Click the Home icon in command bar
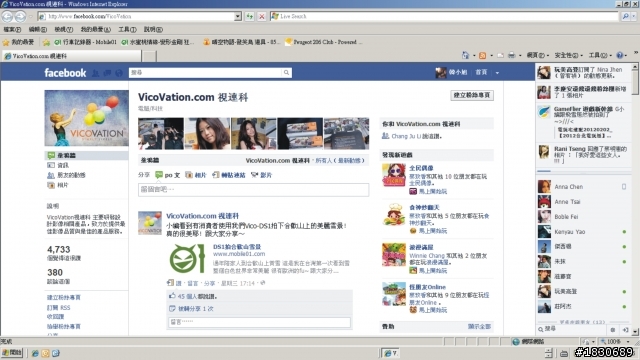 465,55
